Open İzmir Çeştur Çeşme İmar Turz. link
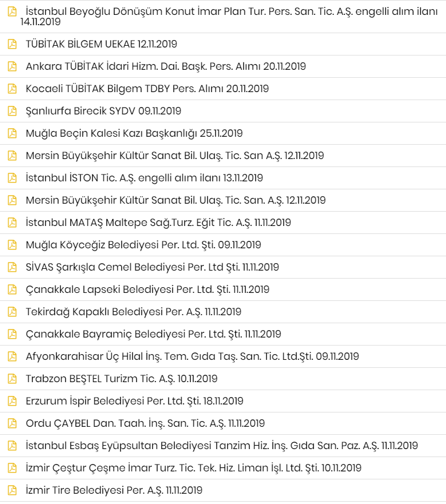 pyautogui.click(x=194, y=468)
